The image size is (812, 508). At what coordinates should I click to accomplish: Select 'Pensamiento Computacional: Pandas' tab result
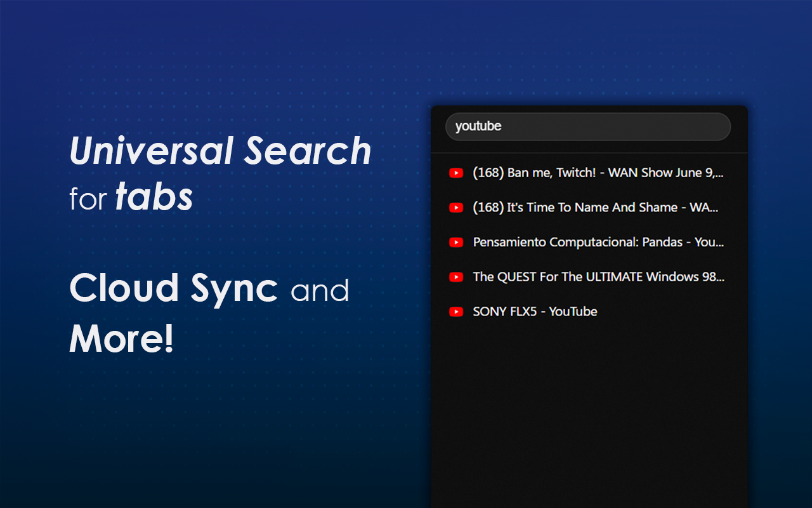point(598,242)
